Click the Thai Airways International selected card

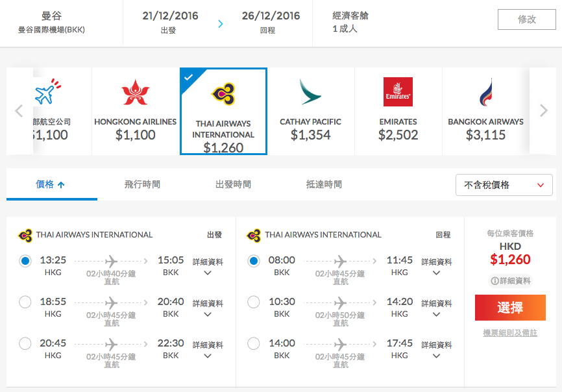click(x=223, y=111)
